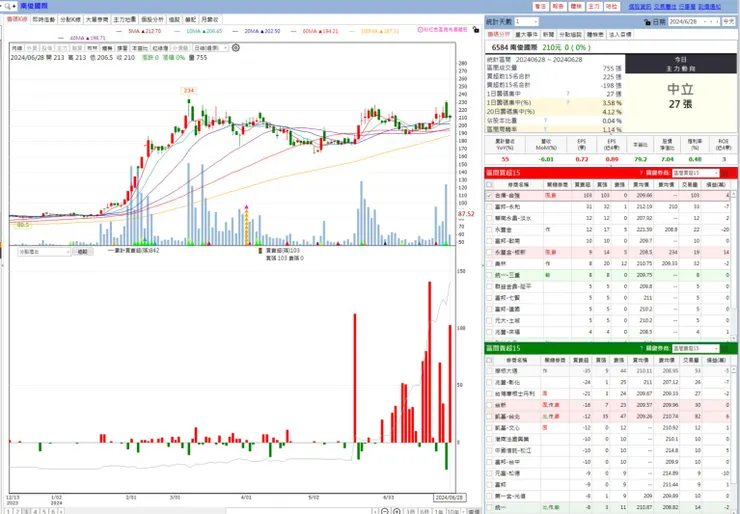The height and width of the screenshot is (514, 740).
Task: Click the red 體檢 button at top
Action: pyautogui.click(x=575, y=6)
